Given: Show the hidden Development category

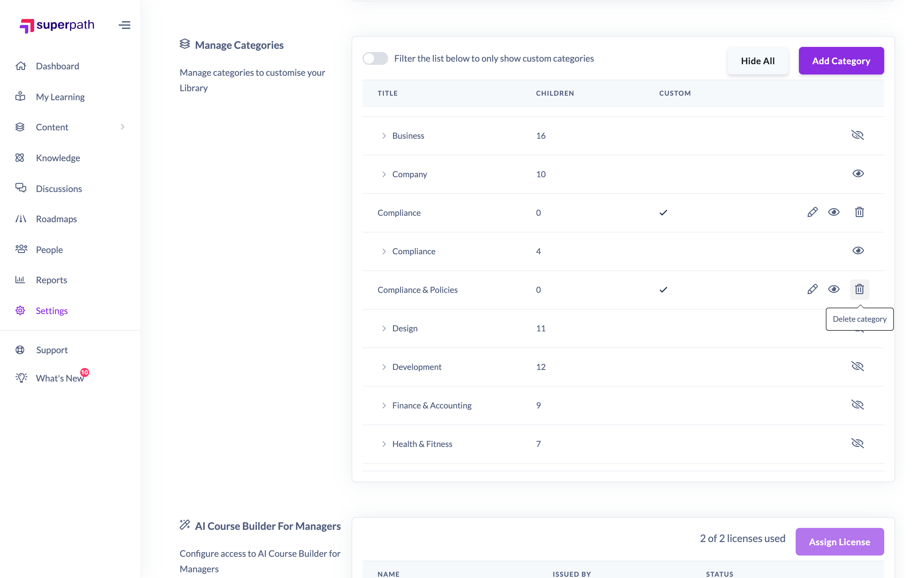Looking at the screenshot, I should point(858,366).
